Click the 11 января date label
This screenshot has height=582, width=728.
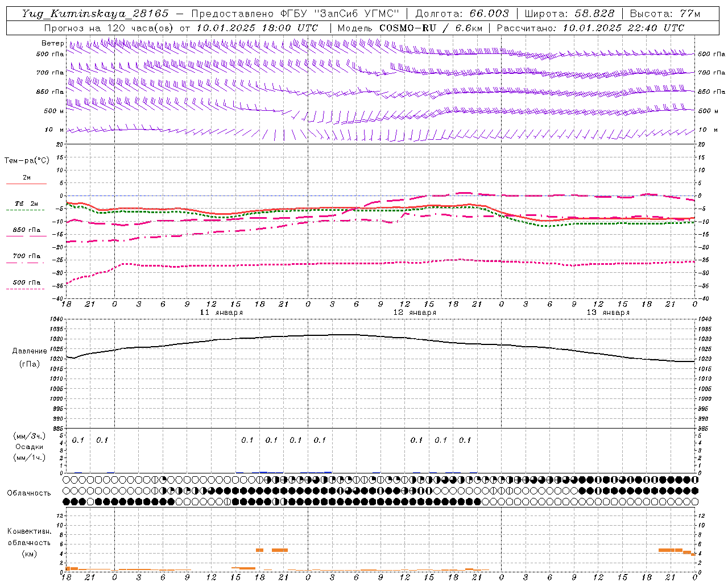point(221,313)
